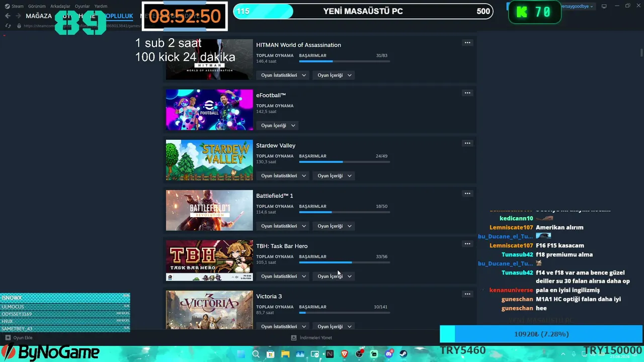The height and width of the screenshot is (362, 644).
Task: Click İndirmeleri Yönet at the bottom
Action: [x=312, y=338]
